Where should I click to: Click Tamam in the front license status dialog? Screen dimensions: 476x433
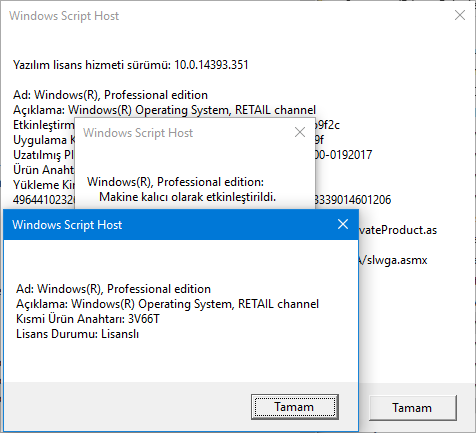click(x=295, y=407)
